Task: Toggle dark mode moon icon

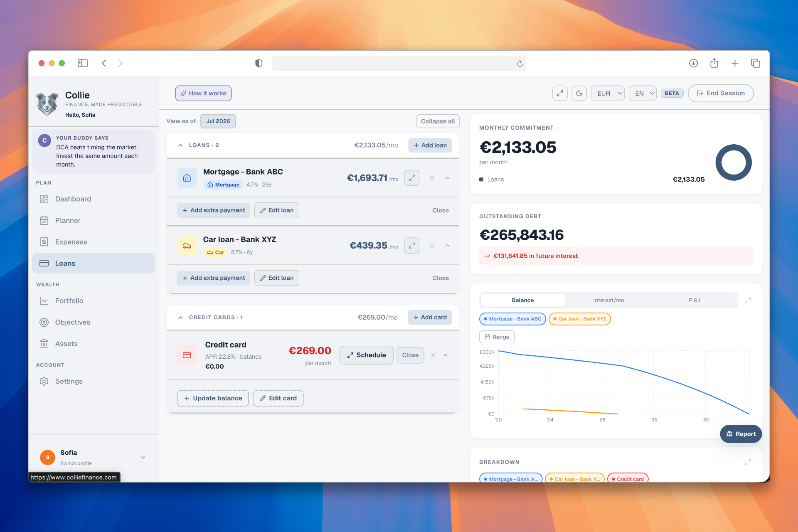Action: (579, 93)
